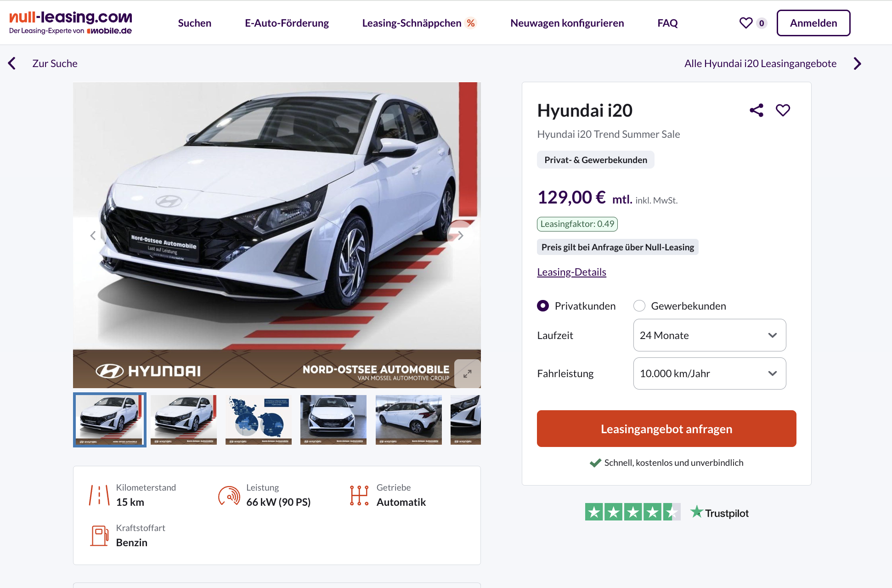Click the Benzin fuel type value
The image size is (892, 588).
coord(132,543)
